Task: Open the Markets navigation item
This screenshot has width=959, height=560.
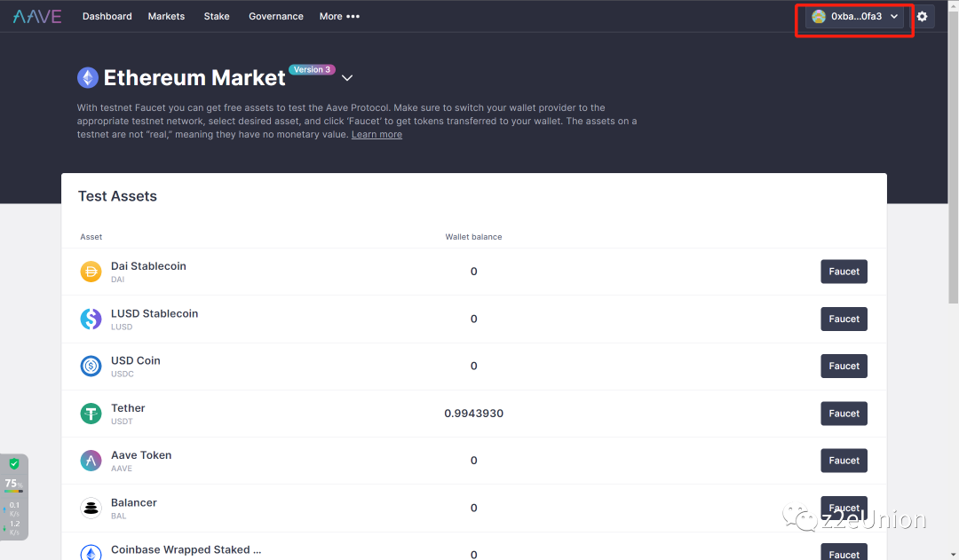Action: [x=166, y=16]
